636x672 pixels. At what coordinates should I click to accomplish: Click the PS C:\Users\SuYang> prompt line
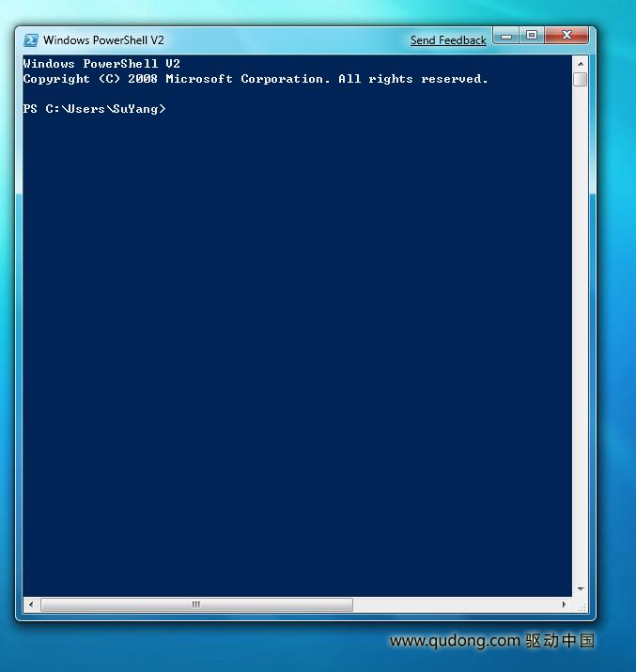click(x=94, y=109)
